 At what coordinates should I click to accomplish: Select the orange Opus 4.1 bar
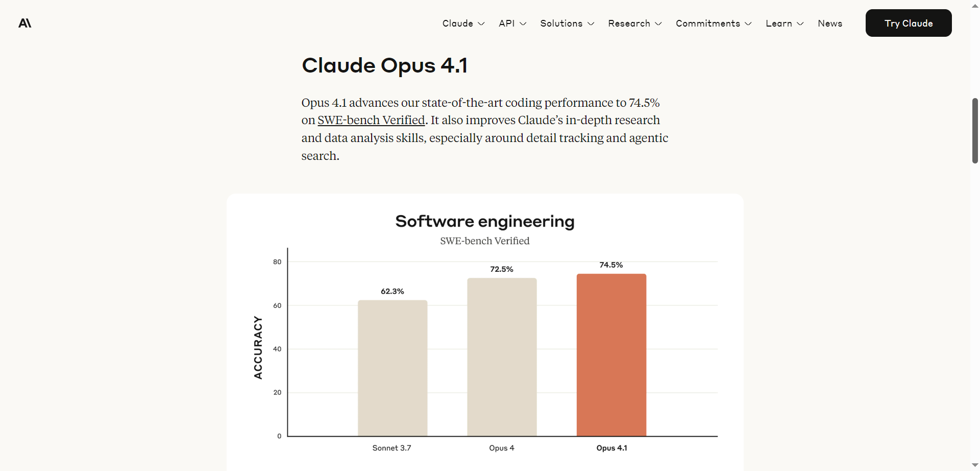click(x=611, y=355)
